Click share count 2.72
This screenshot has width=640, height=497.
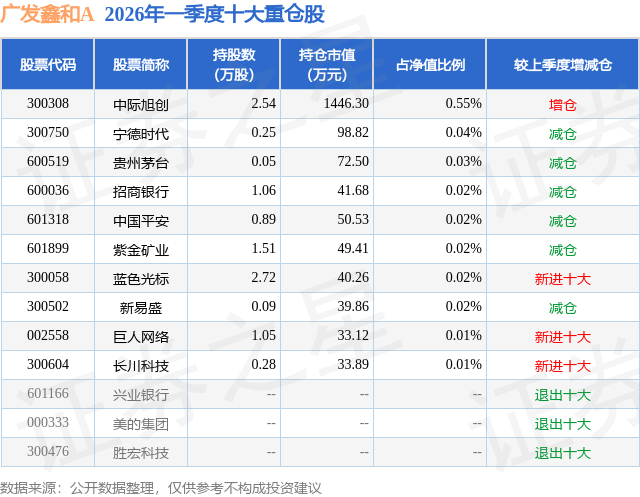click(x=263, y=277)
